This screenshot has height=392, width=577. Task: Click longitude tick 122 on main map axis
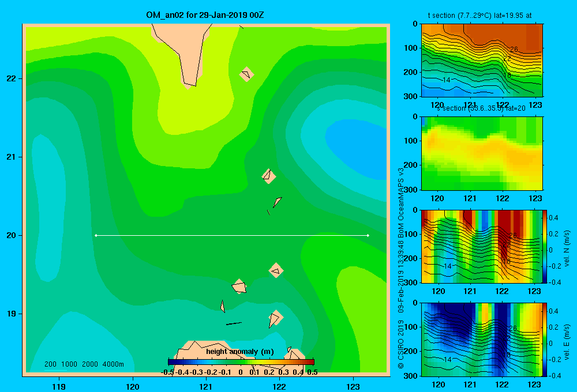point(279,386)
